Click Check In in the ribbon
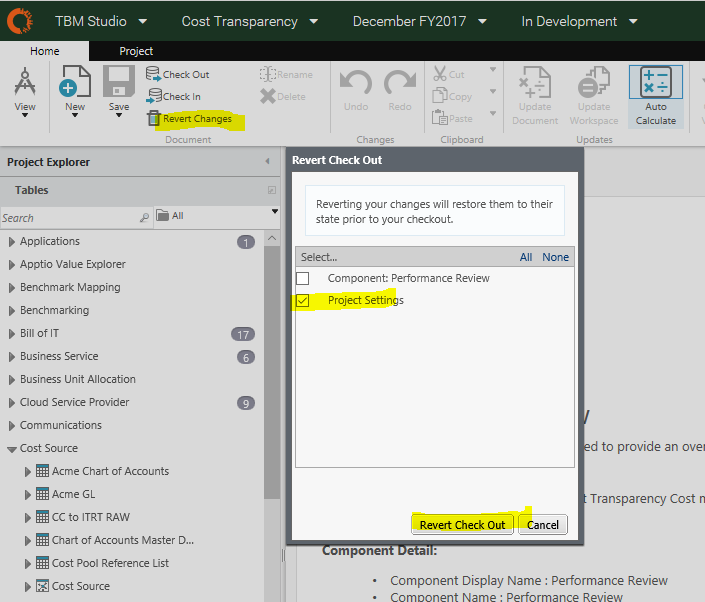The height and width of the screenshot is (602, 705). pos(174,96)
